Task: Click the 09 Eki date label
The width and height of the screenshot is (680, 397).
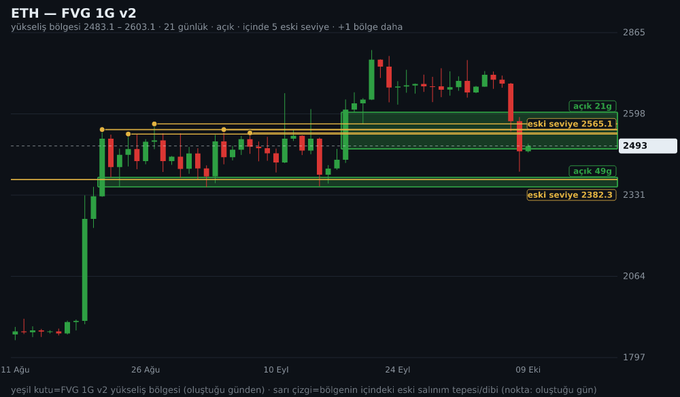Action: tap(528, 370)
